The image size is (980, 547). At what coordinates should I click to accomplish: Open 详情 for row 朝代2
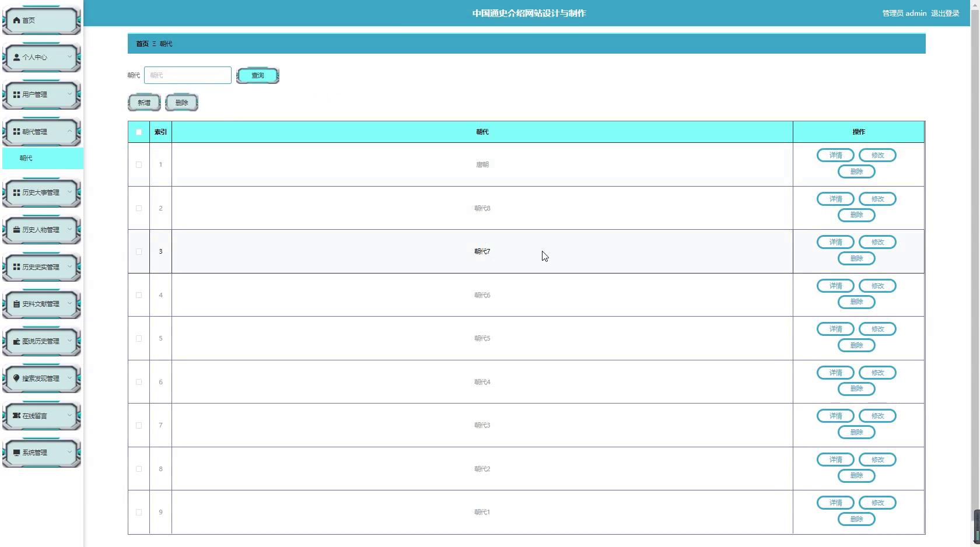click(835, 460)
